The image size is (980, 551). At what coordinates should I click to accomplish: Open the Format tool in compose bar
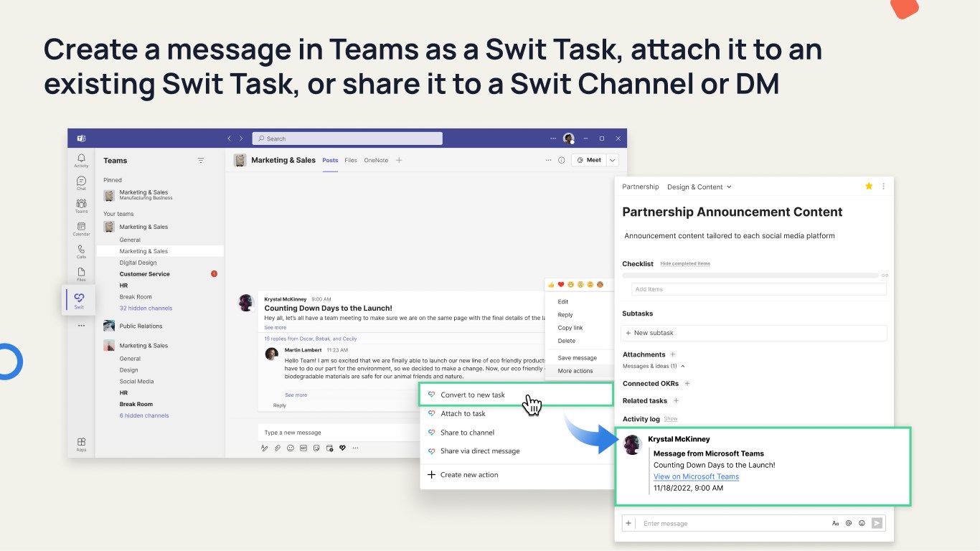tap(265, 448)
